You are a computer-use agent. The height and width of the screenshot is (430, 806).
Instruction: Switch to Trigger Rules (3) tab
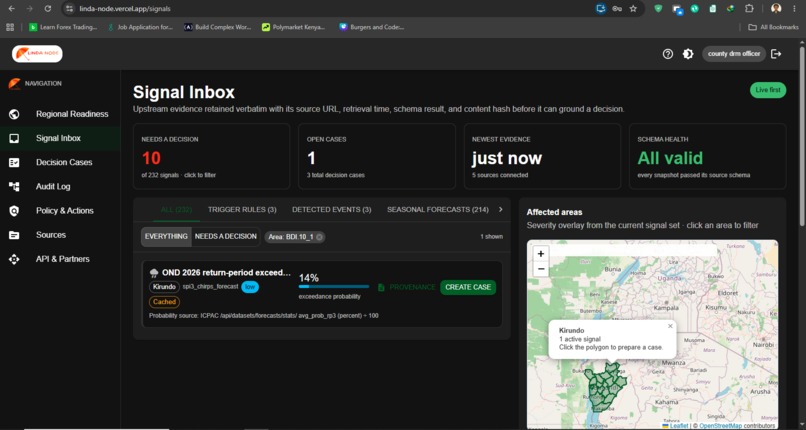pos(242,210)
